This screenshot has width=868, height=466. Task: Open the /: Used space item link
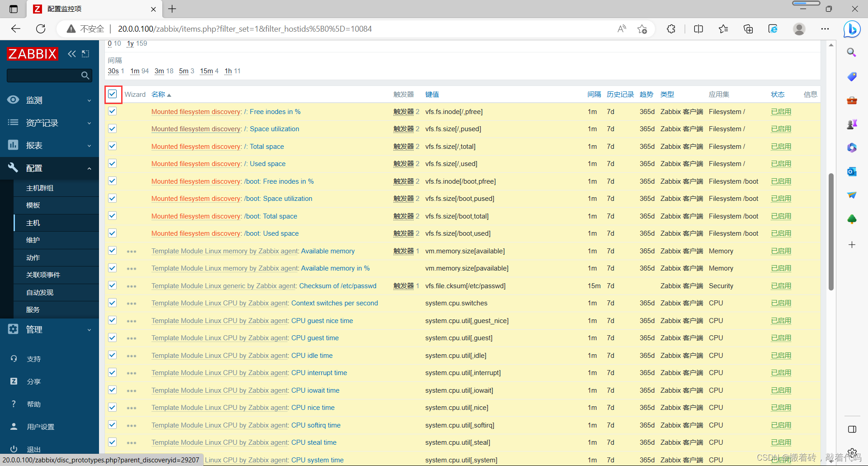[268, 164]
